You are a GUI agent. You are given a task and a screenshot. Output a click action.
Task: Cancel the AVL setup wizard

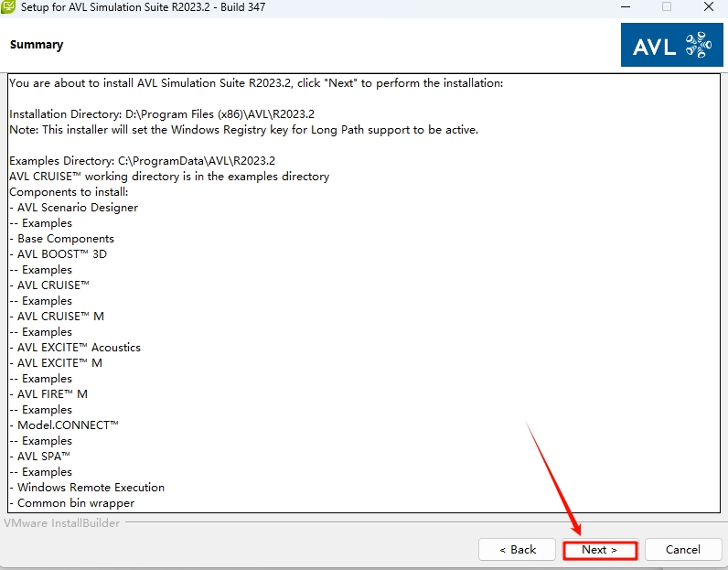[683, 549]
